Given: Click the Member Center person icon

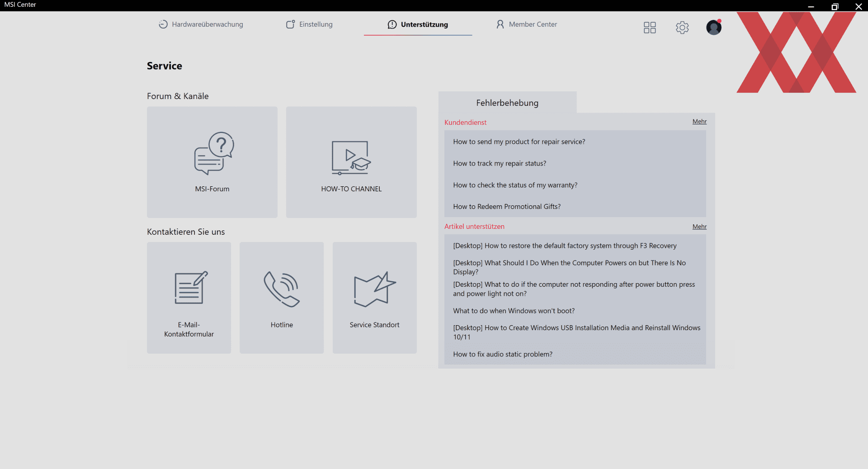Looking at the screenshot, I should coord(500,24).
